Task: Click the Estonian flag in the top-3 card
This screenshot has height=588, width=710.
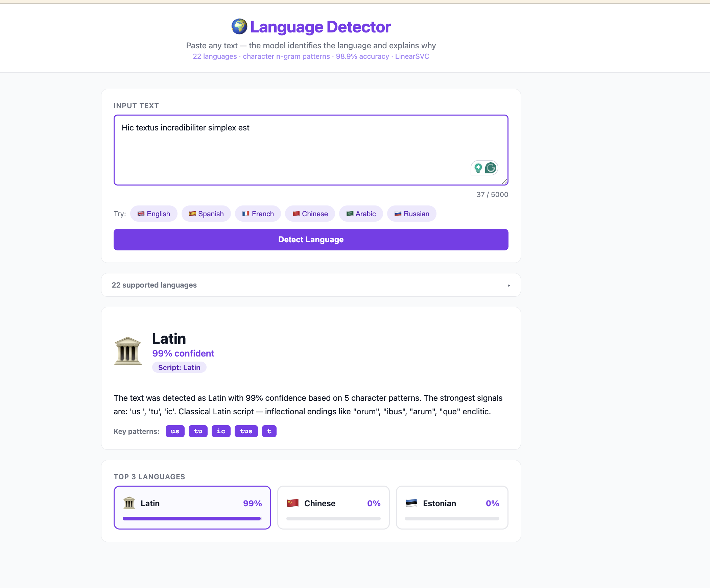Action: pyautogui.click(x=411, y=503)
